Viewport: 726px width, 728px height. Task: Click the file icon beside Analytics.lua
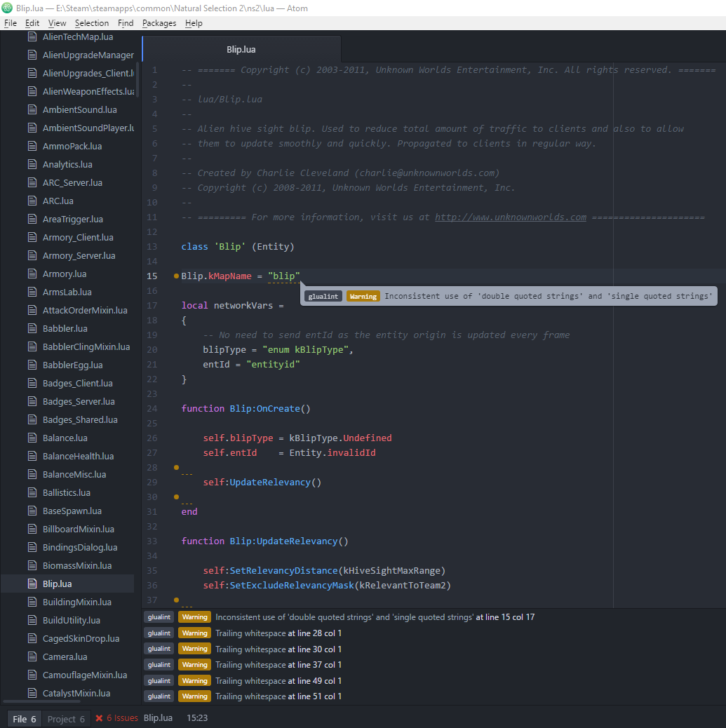pyautogui.click(x=32, y=164)
